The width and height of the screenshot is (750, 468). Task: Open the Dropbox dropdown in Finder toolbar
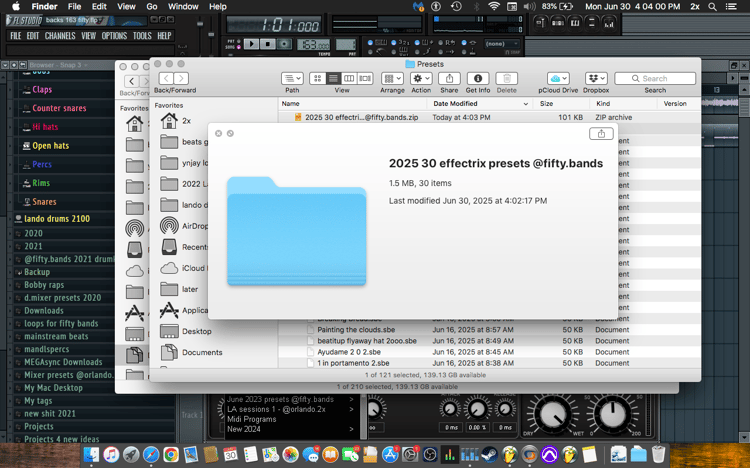coord(596,78)
